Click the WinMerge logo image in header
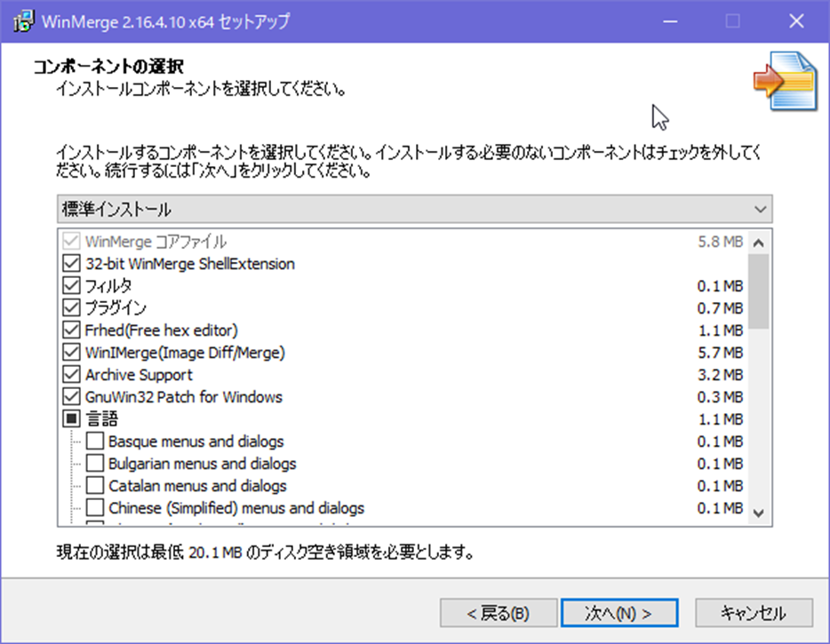Viewport: 830px width, 644px height. [x=786, y=81]
